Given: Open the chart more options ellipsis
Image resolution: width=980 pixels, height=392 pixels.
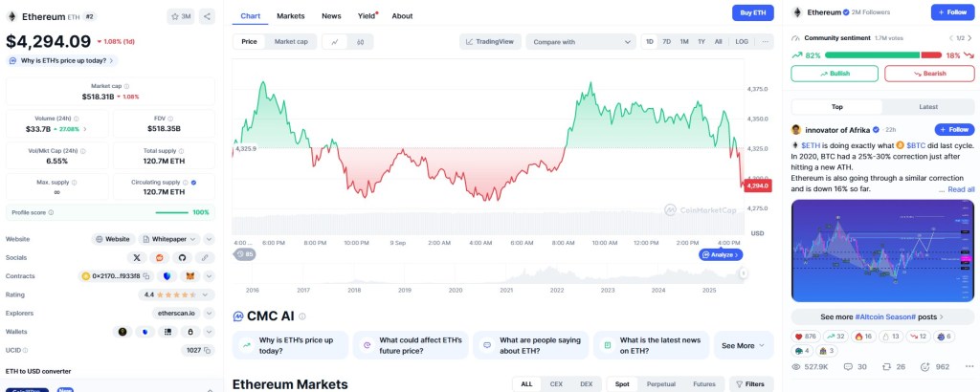Looking at the screenshot, I should point(765,42).
